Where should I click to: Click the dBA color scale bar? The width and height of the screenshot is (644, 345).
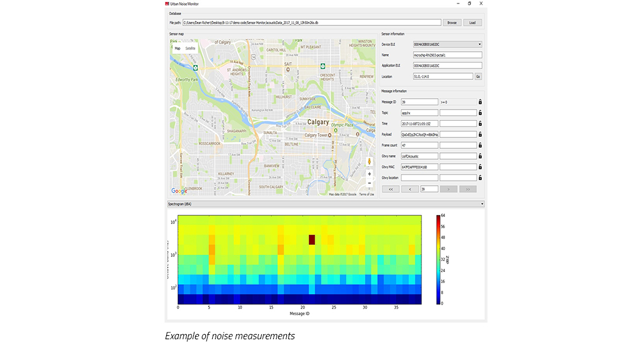(438, 259)
